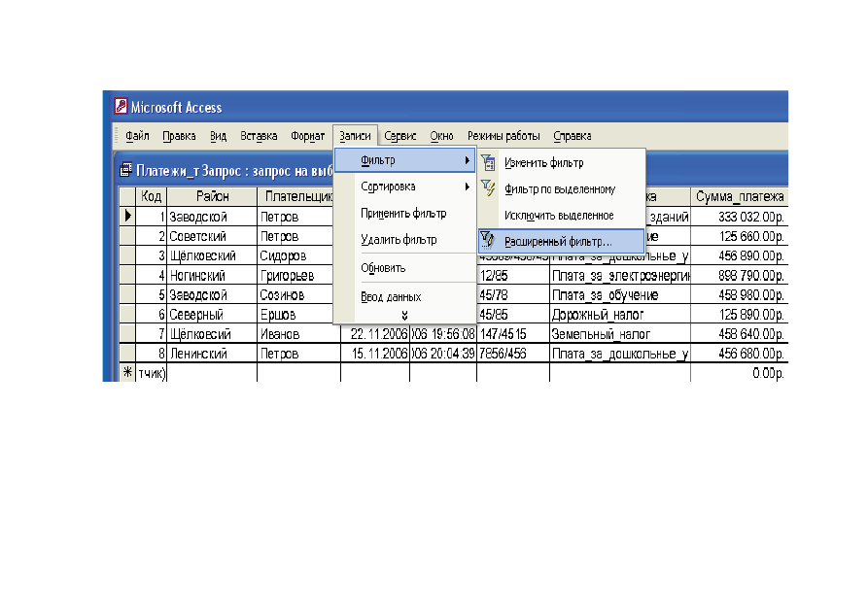
Task: Click the Советский district cell
Action: click(212, 236)
